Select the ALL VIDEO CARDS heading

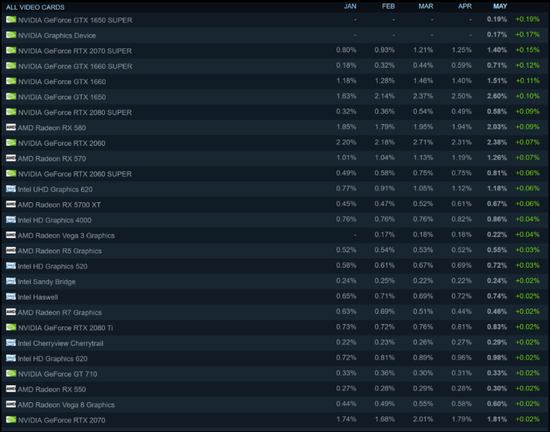click(35, 7)
